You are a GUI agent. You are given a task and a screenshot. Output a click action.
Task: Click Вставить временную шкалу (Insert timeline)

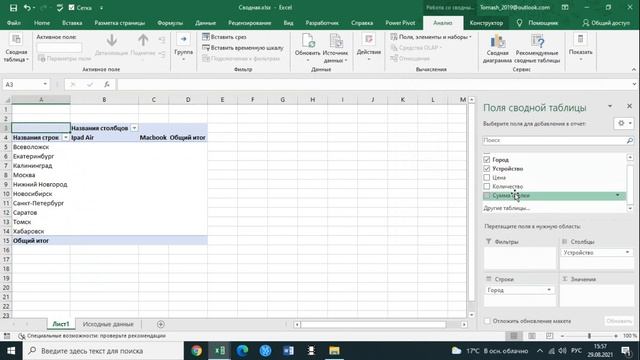coord(243,48)
